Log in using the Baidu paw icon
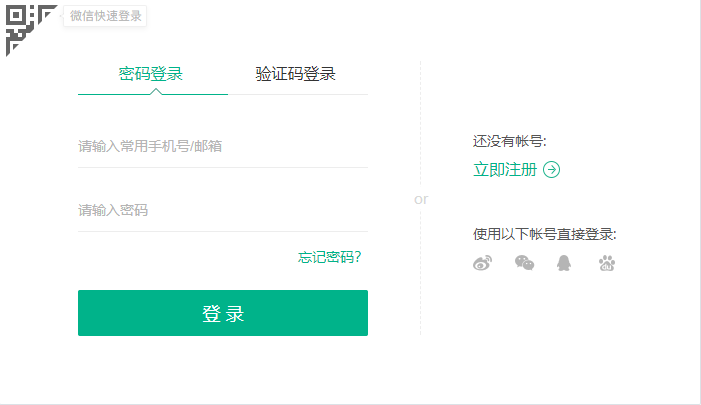Image resolution: width=701 pixels, height=405 pixels. pos(607,263)
